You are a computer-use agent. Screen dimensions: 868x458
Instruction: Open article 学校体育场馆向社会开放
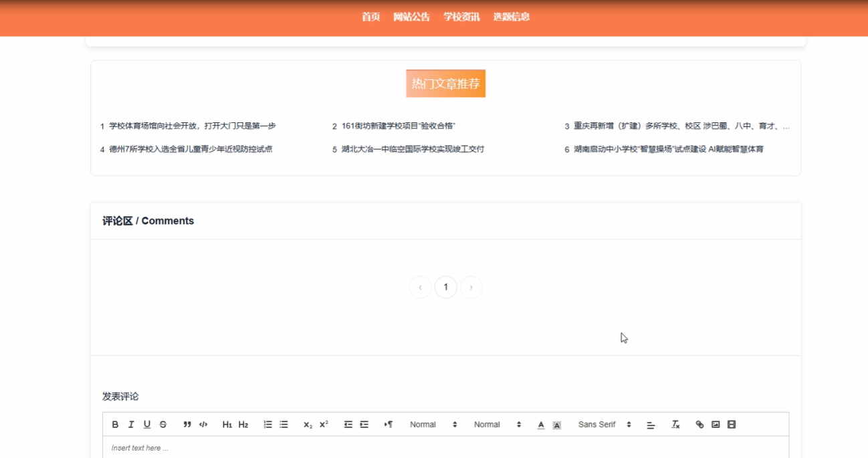(x=193, y=126)
